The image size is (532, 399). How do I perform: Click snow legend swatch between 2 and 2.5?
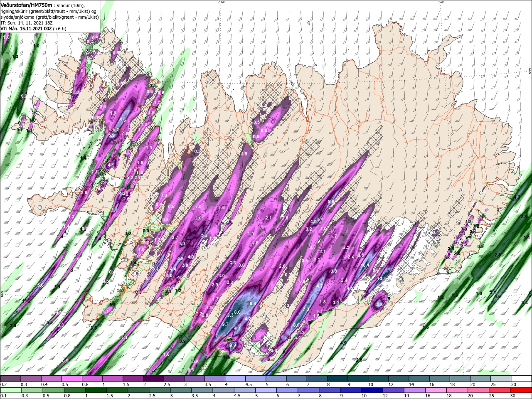coord(153,379)
